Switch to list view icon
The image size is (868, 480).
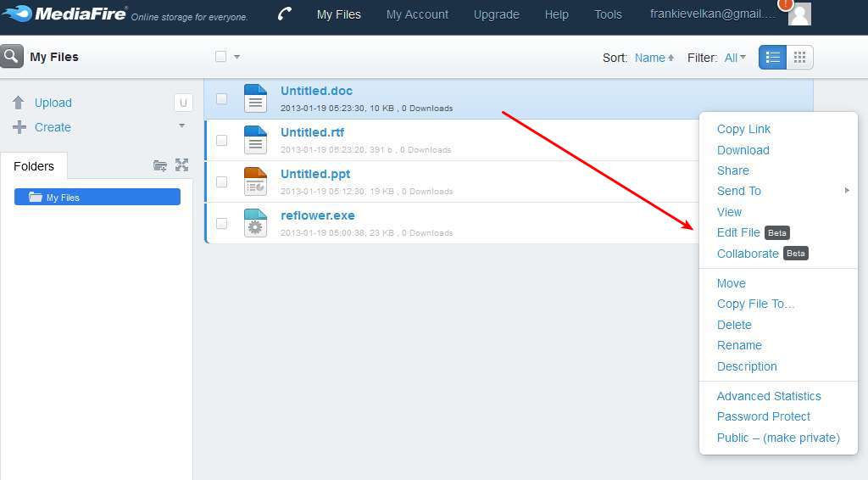coord(773,57)
